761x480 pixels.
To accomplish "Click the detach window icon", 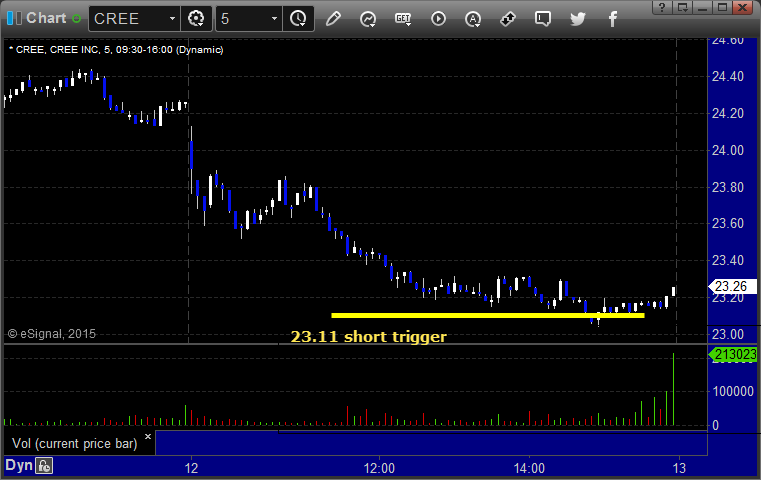I will [682, 7].
